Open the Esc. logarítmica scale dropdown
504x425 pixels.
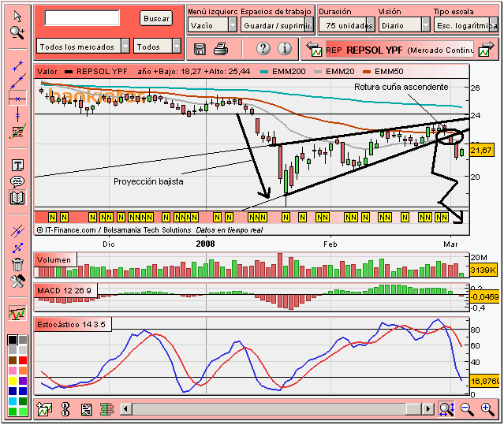pyautogui.click(x=466, y=24)
